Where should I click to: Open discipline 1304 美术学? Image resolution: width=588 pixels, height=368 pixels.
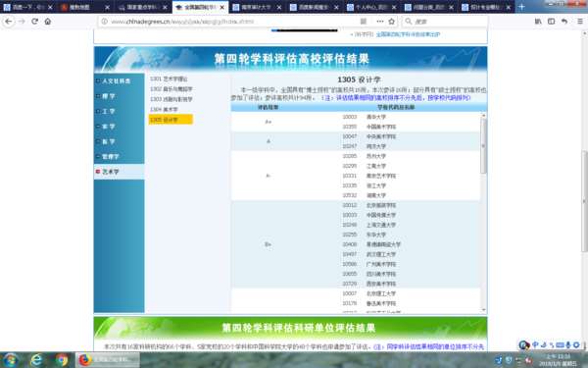tap(164, 109)
